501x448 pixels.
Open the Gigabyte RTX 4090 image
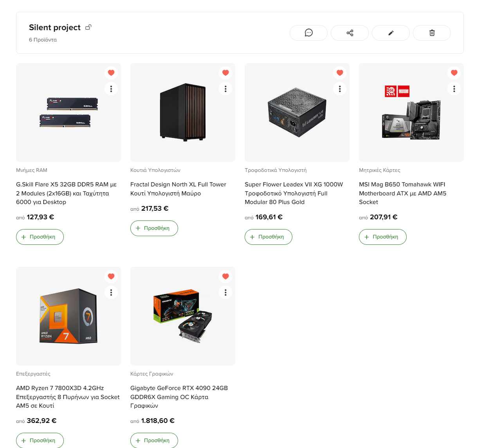point(183,316)
